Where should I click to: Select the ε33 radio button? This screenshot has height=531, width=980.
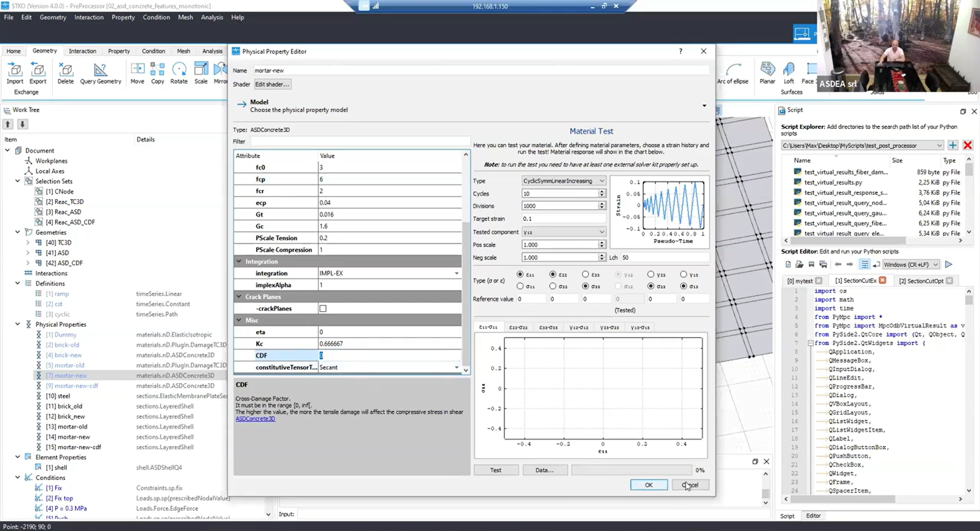[x=585, y=274]
